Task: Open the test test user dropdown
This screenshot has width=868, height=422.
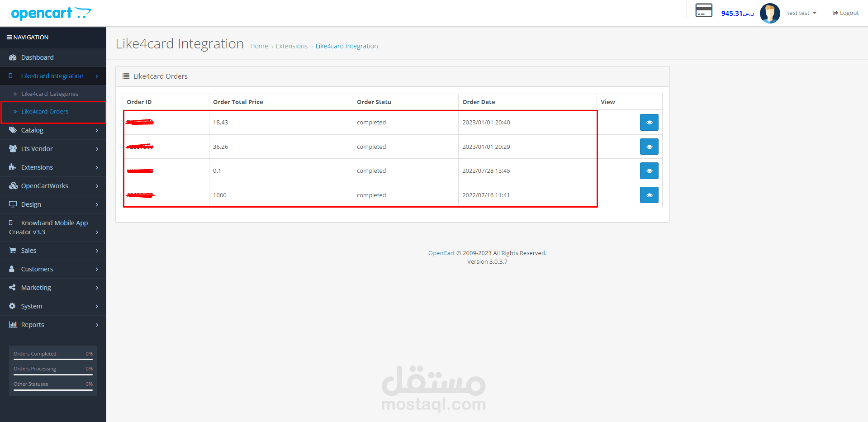Action: coord(802,13)
